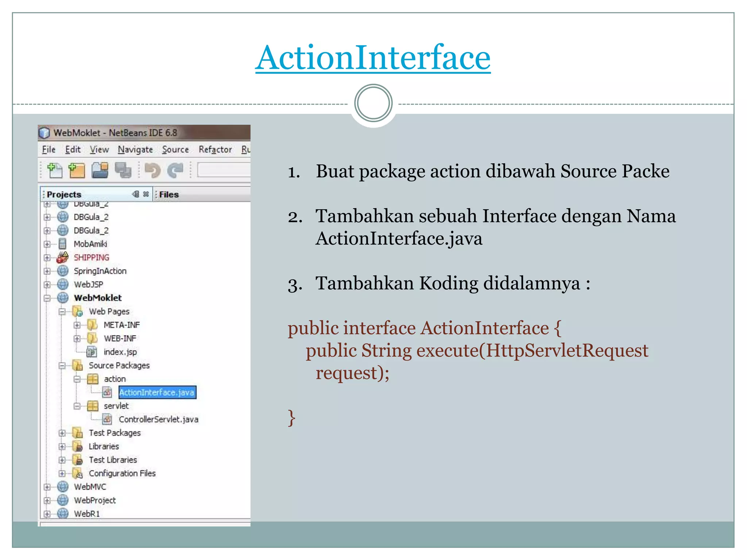Click the Source Packages folder icon
Image resolution: width=747 pixels, height=560 pixels.
(x=78, y=365)
